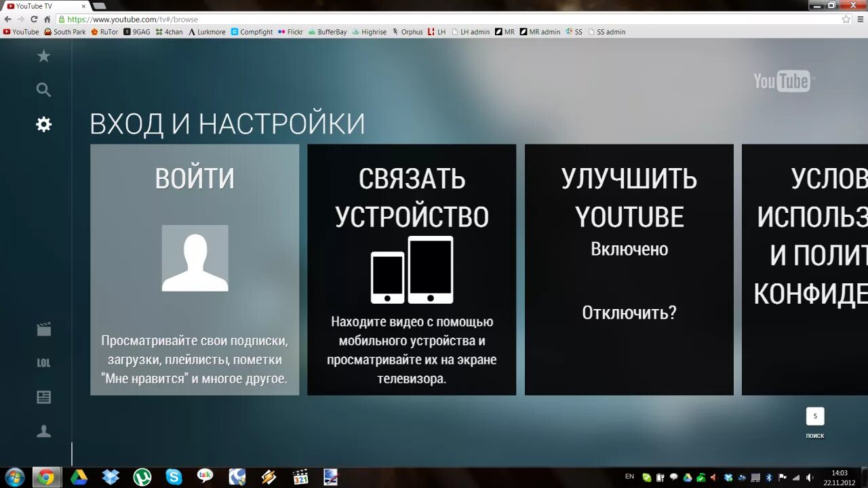Click the EN language indicator
The image size is (868, 488).
pyautogui.click(x=629, y=476)
